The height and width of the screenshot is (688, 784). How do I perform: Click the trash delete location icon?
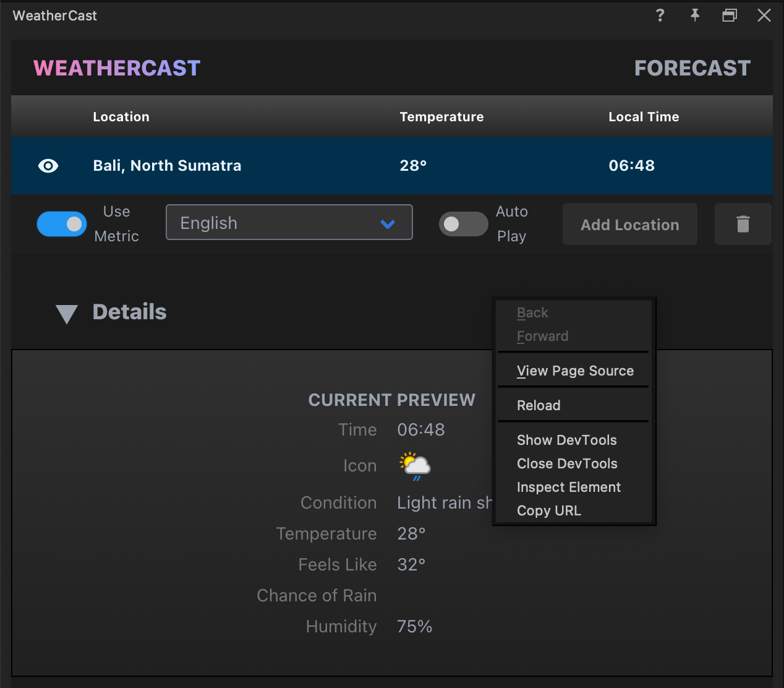(743, 224)
